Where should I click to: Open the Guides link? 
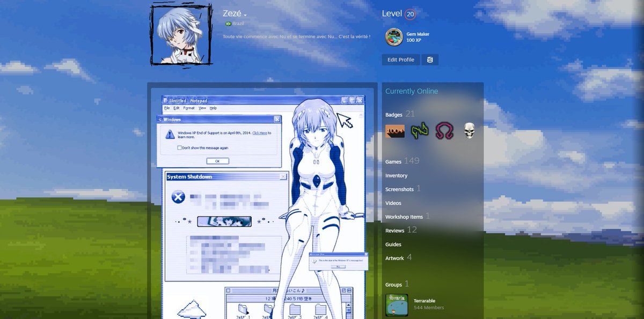point(393,244)
